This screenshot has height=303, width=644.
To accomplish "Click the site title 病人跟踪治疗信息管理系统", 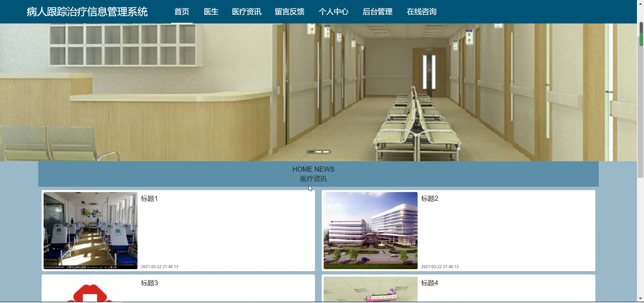I will pos(87,12).
